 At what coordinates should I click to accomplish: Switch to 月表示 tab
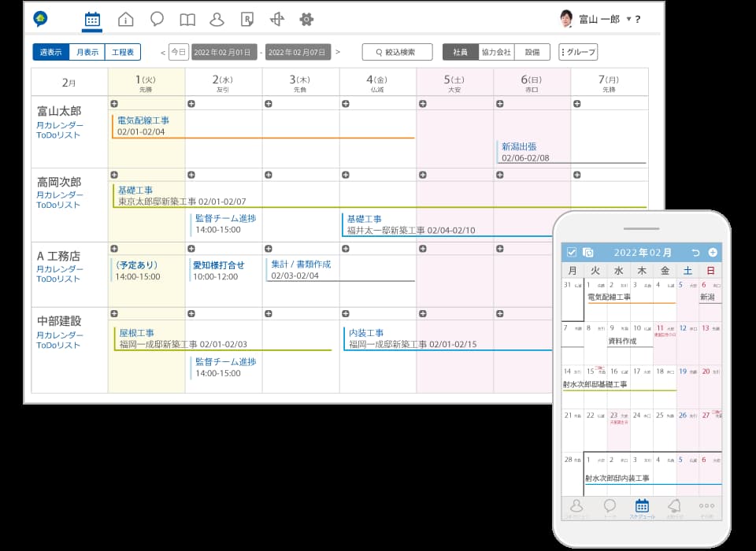(x=87, y=52)
